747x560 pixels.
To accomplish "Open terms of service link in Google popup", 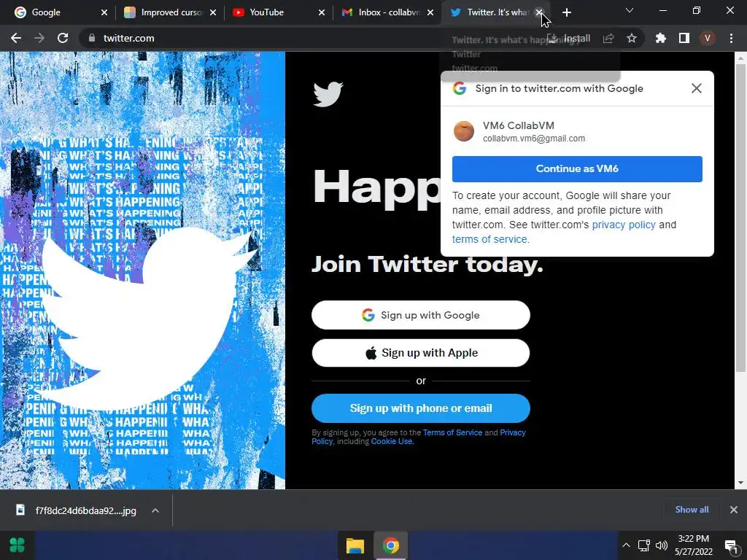I will (x=489, y=239).
